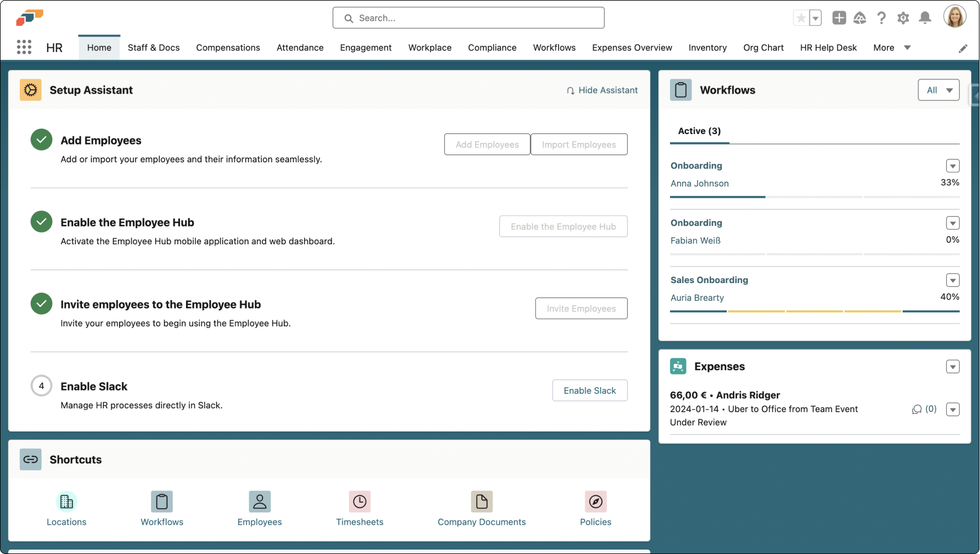Switch to the Compensations tab
Viewport: 980px width, 554px height.
tap(228, 48)
